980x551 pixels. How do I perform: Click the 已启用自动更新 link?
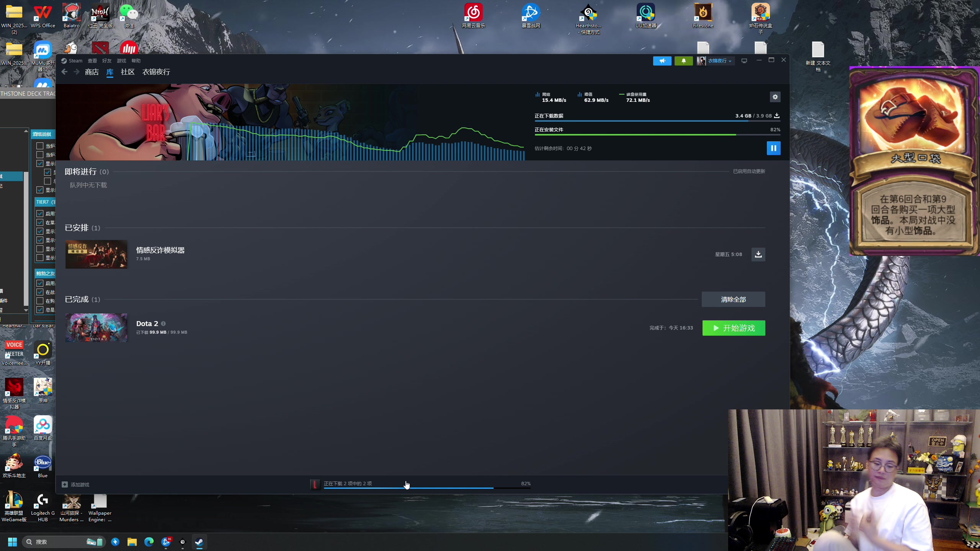(749, 171)
